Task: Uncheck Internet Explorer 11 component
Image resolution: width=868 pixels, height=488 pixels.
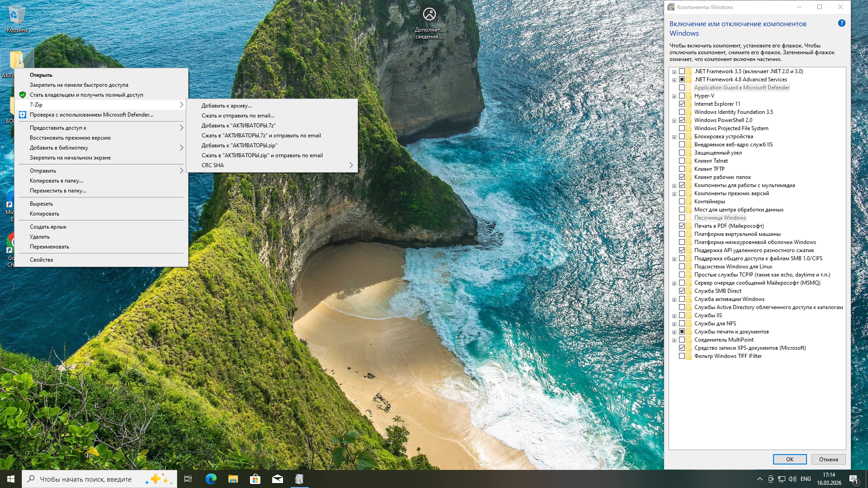Action: (682, 104)
